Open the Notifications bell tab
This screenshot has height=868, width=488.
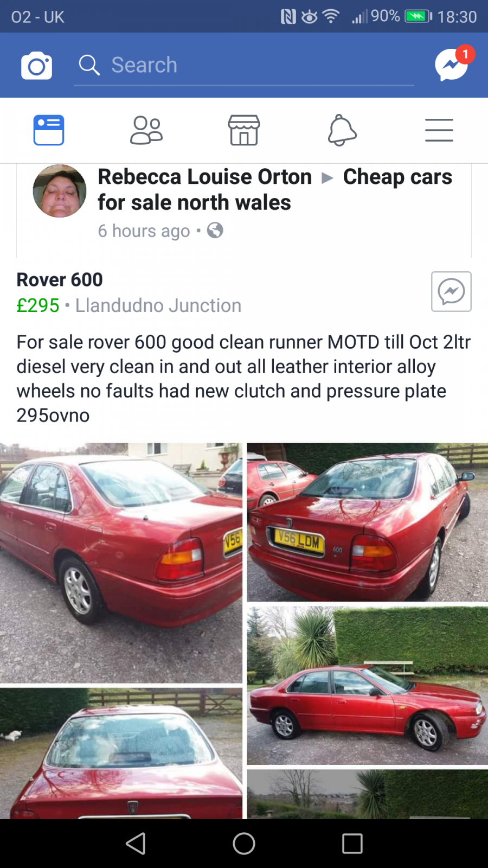coord(342,130)
